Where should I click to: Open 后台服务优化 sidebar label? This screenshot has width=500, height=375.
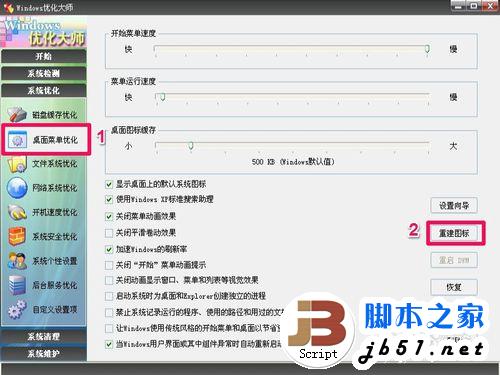55,285
